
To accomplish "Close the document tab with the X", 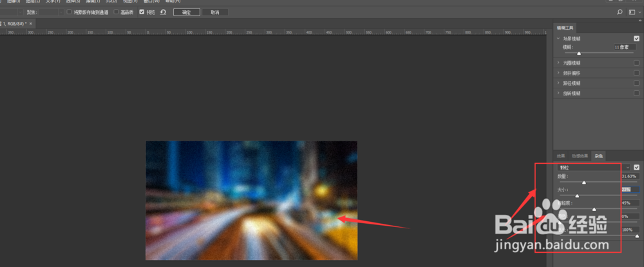I will (x=31, y=24).
